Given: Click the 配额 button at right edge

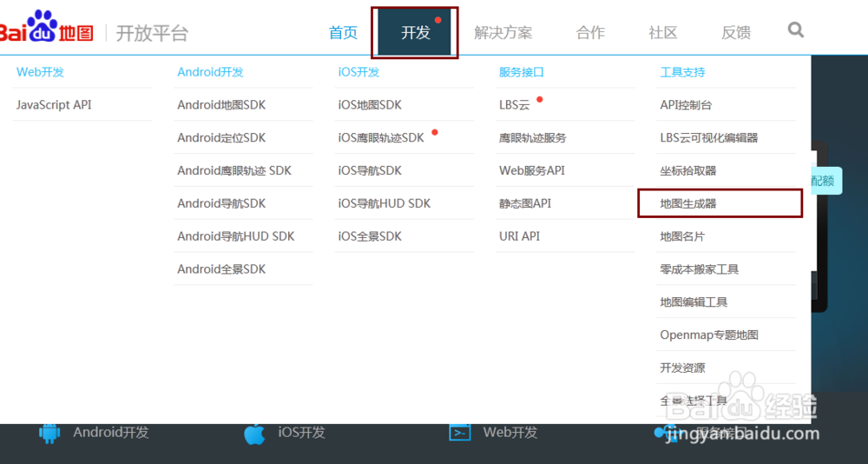Looking at the screenshot, I should click(x=826, y=181).
